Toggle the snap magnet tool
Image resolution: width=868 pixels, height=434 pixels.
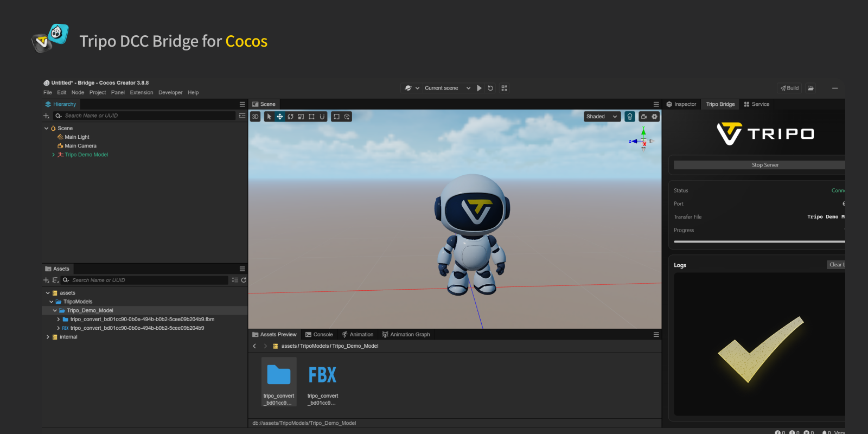pos(322,117)
